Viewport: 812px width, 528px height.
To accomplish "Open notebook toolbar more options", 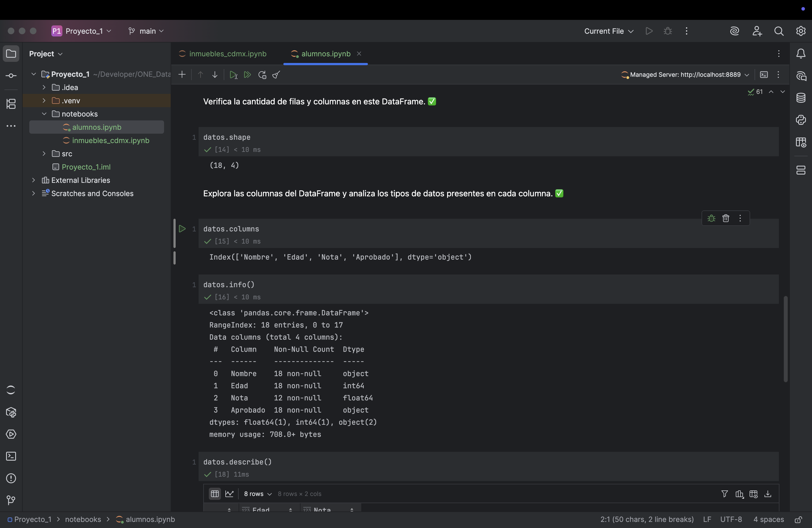I will tap(778, 75).
